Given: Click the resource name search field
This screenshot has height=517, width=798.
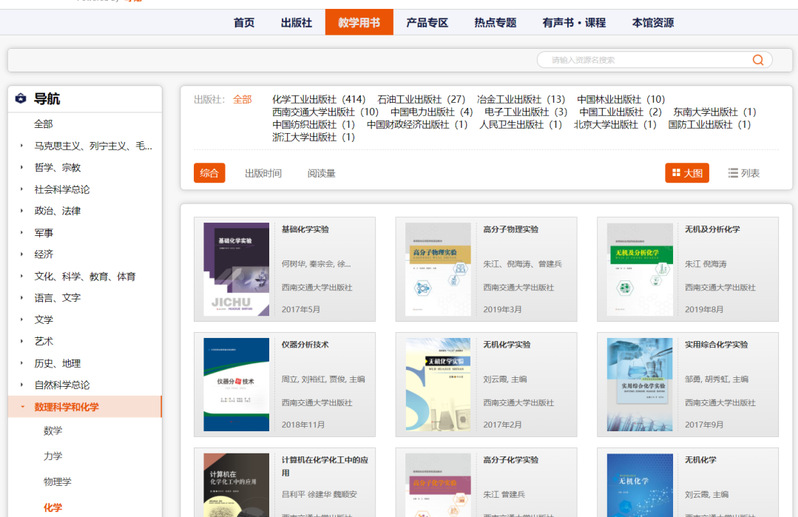Looking at the screenshot, I should pos(645,60).
